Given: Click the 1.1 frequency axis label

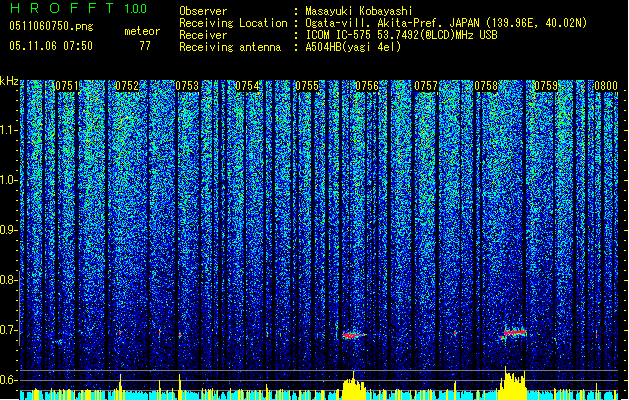Looking at the screenshot, I should click(x=7, y=130).
